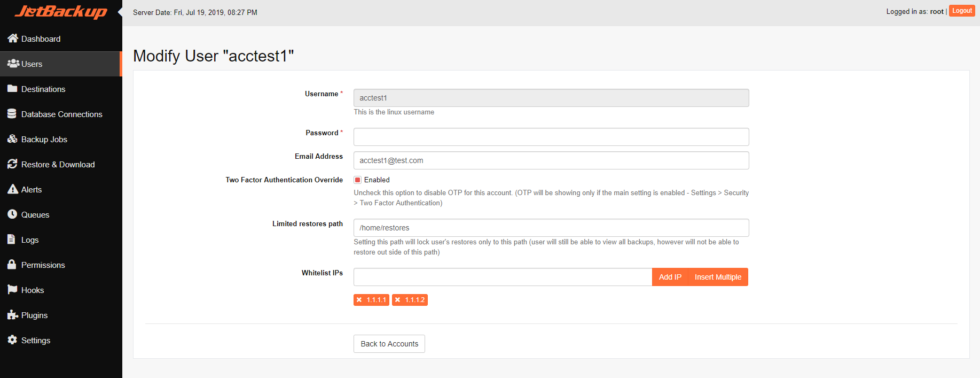980x378 pixels.
Task: Click the Destinations folder icon
Action: coord(12,89)
